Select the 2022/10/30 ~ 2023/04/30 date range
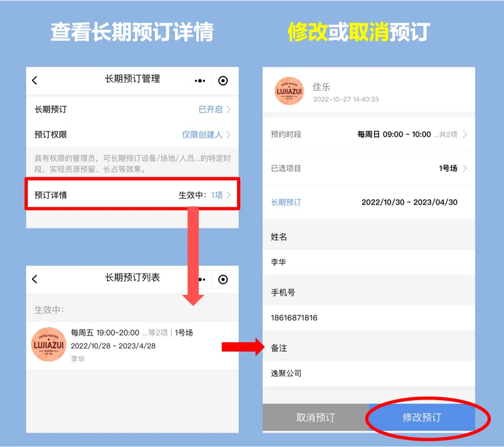The height and width of the screenshot is (447, 504). pyautogui.click(x=409, y=202)
